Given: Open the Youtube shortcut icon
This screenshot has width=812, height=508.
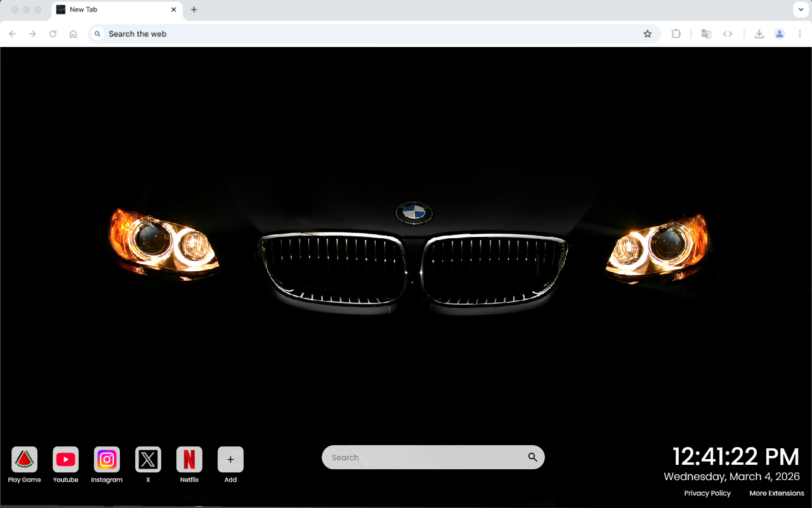Looking at the screenshot, I should point(65,460).
